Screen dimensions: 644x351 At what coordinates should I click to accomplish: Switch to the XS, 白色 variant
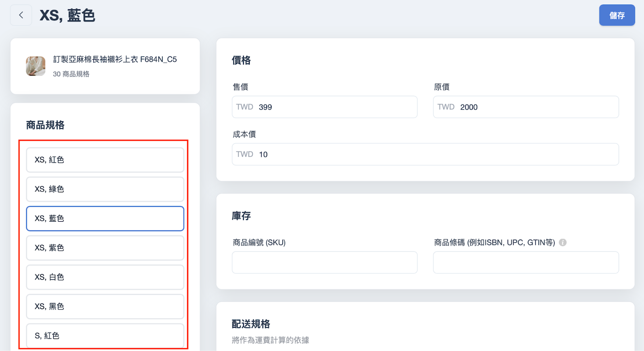[x=105, y=277]
